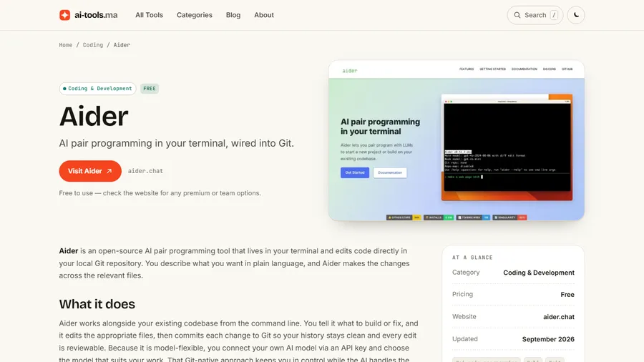Click the AT A GLANCE panel title
This screenshot has width=644, height=362.
click(x=472, y=258)
